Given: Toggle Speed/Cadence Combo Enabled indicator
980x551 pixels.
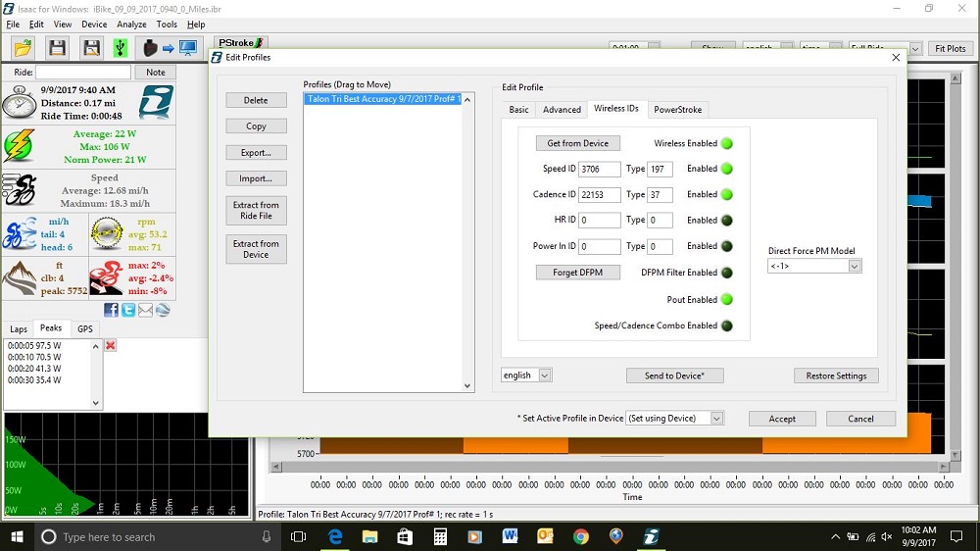Looking at the screenshot, I should point(727,326).
